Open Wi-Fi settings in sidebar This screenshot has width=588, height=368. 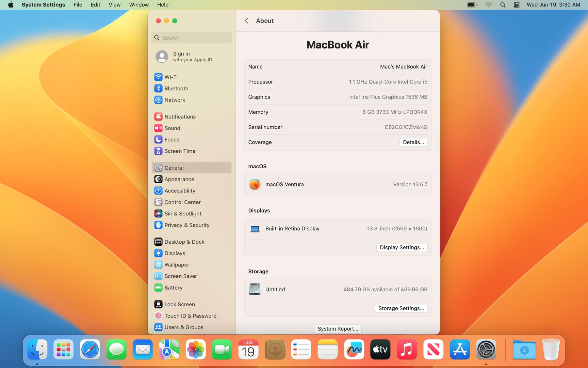coord(171,77)
